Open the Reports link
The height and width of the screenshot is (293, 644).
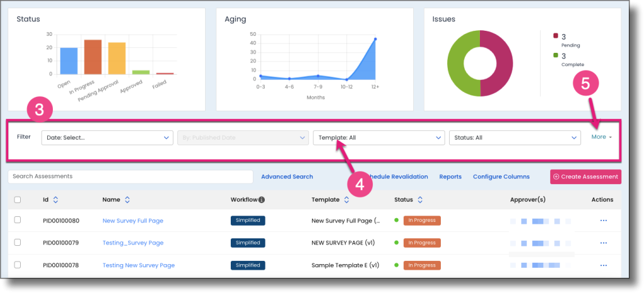tap(450, 177)
